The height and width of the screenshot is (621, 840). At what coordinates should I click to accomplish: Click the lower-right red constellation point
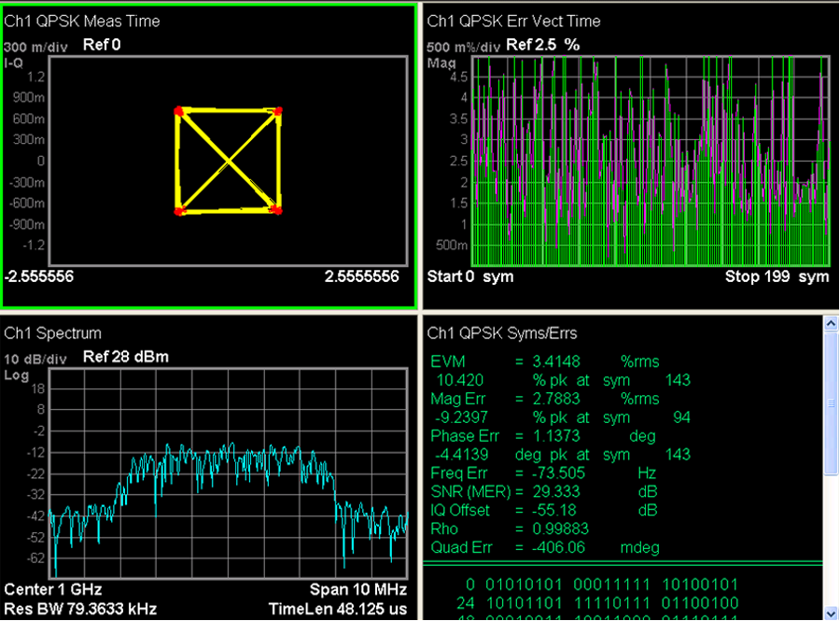click(276, 209)
